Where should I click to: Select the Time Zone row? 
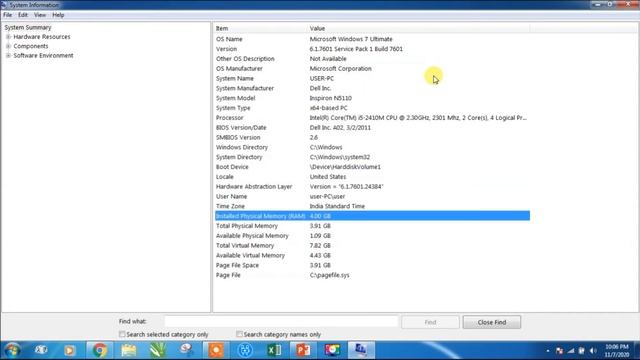pyautogui.click(x=372, y=206)
